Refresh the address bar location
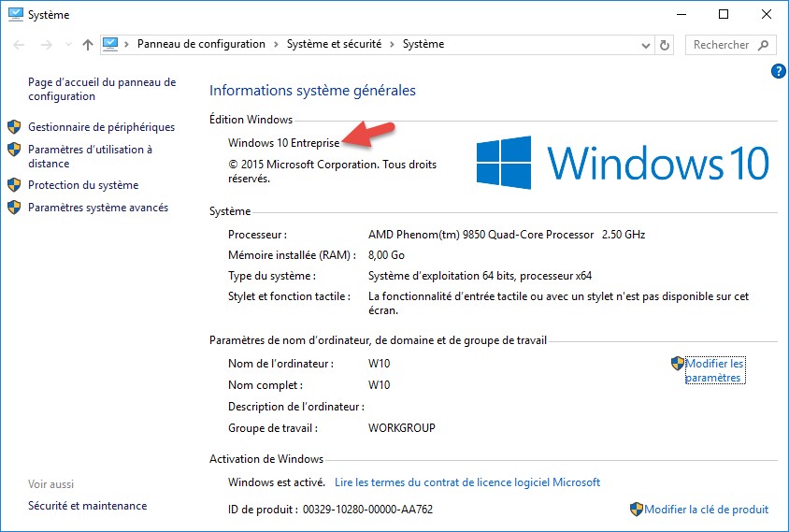Screen dimensions: 789x532 (665, 45)
